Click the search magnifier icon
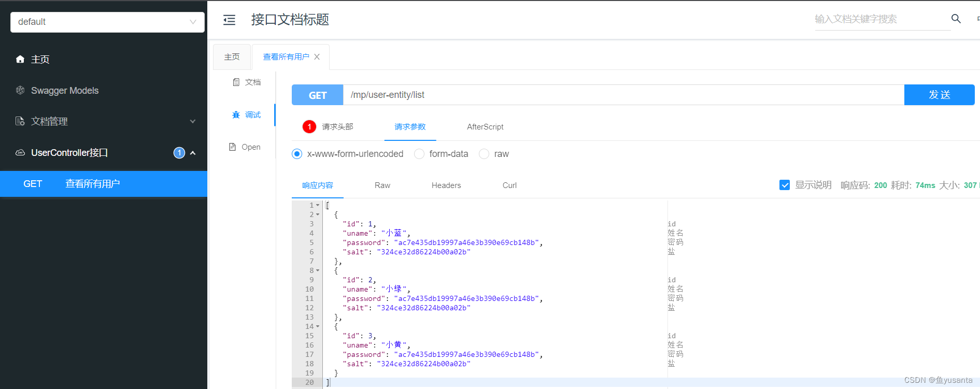Image resolution: width=980 pixels, height=389 pixels. pyautogui.click(x=956, y=19)
